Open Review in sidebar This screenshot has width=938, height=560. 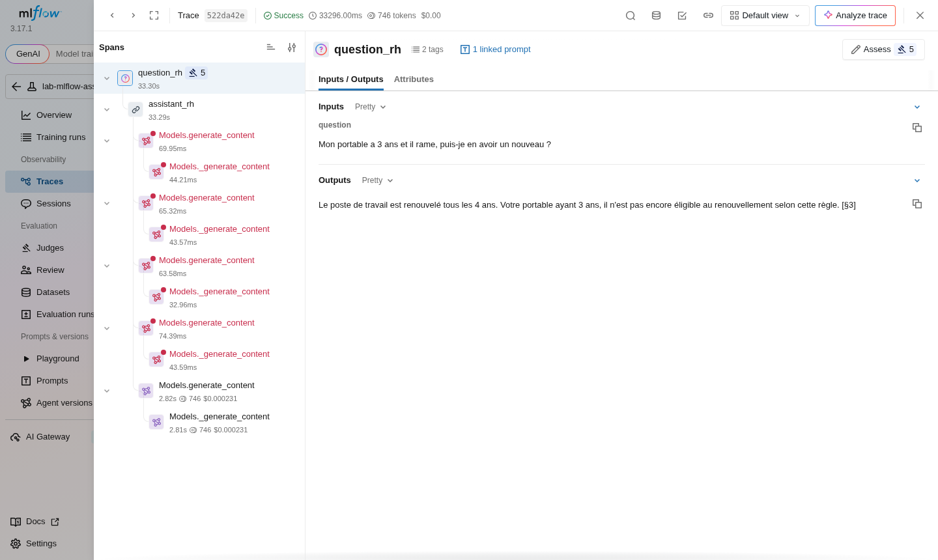pyautogui.click(x=50, y=270)
